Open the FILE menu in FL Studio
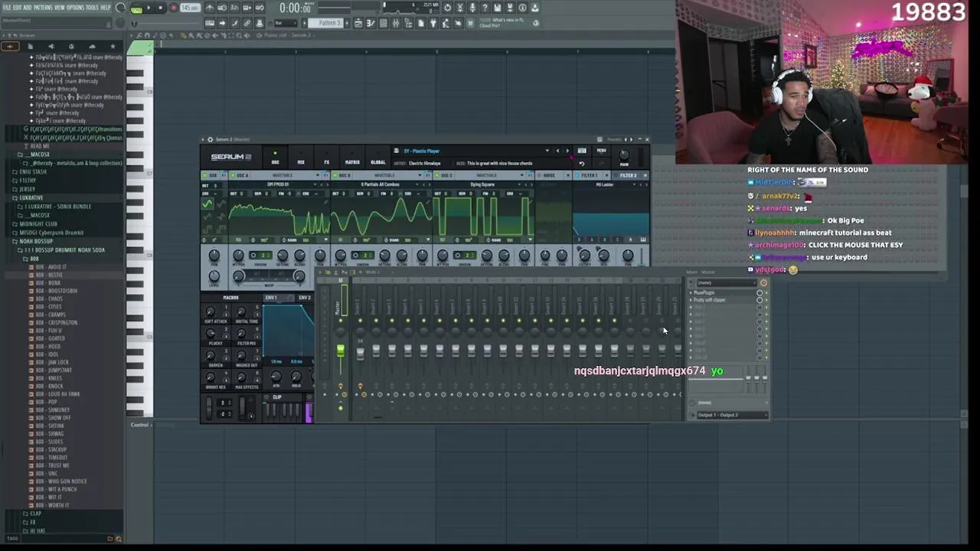 coord(6,8)
